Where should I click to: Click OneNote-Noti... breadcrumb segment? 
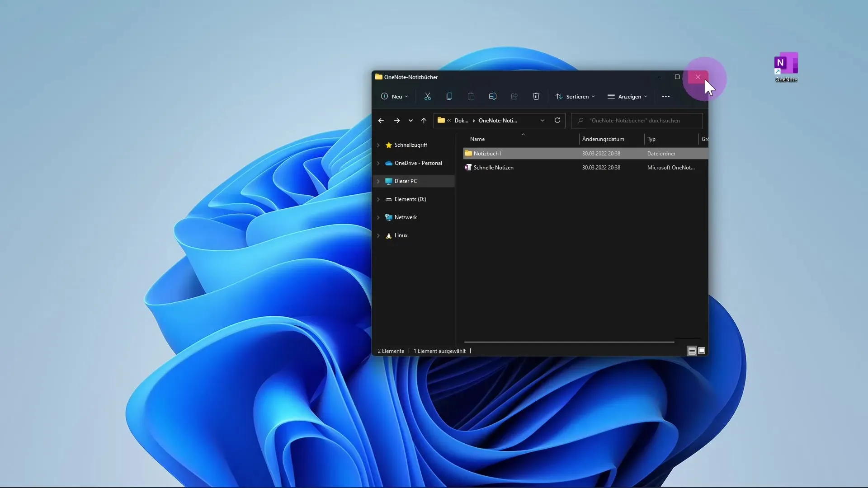pyautogui.click(x=498, y=121)
